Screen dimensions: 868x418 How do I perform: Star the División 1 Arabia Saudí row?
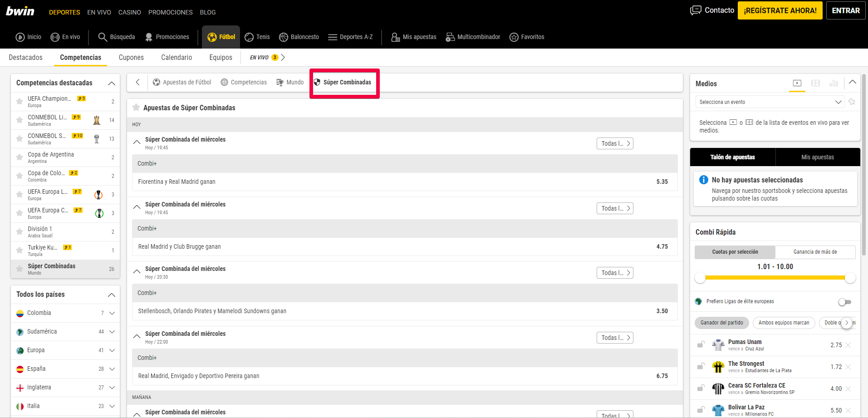coord(20,232)
